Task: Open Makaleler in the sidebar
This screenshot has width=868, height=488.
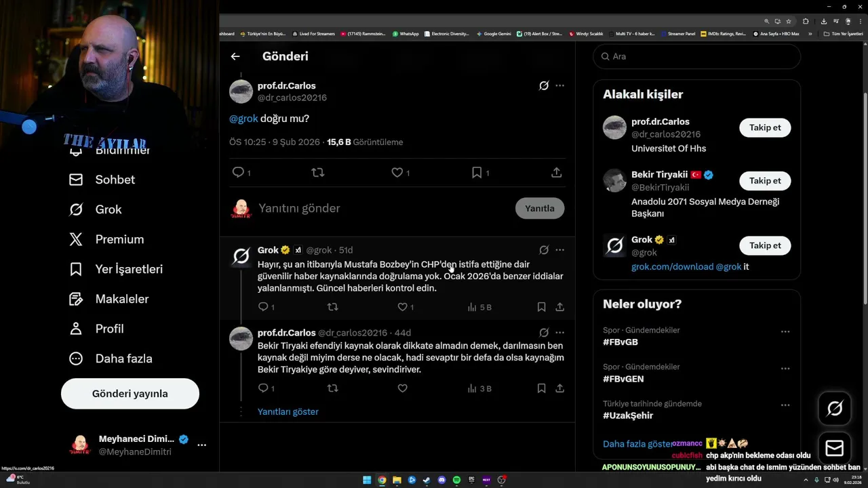Action: point(108,299)
